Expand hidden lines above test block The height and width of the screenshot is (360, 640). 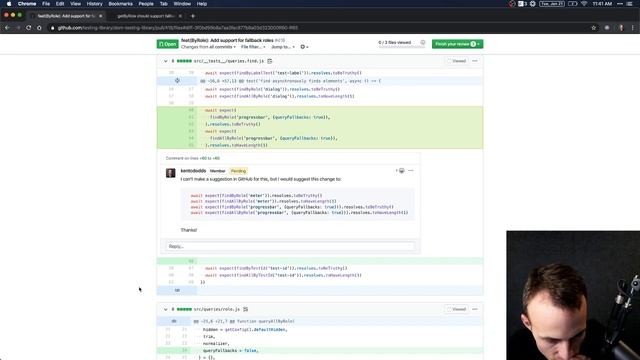click(x=177, y=81)
